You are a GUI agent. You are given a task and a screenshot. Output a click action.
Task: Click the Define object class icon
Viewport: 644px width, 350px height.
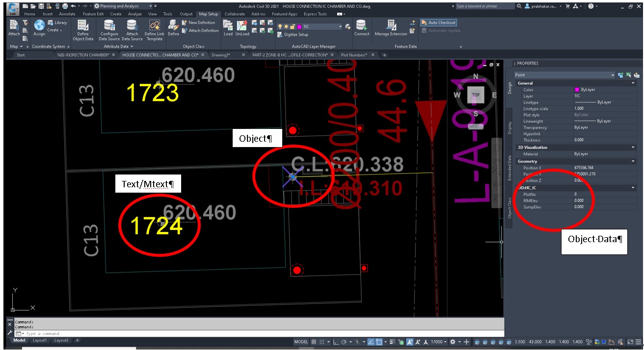173,25
